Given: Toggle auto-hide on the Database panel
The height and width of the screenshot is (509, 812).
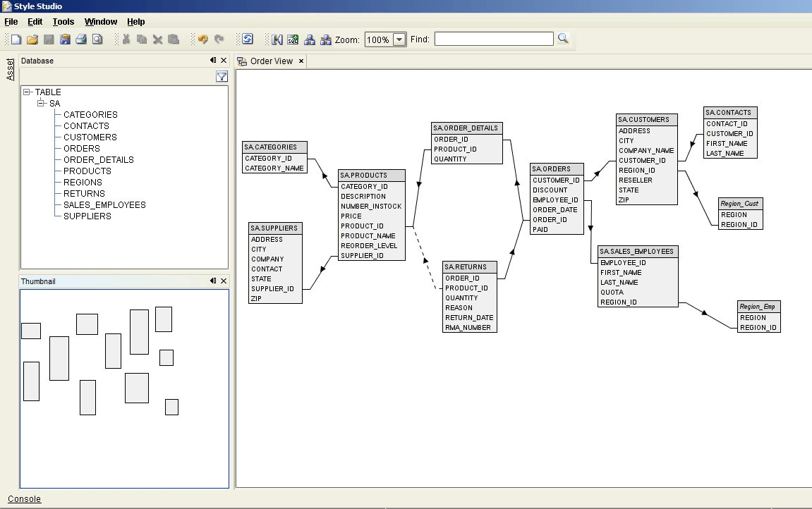Looking at the screenshot, I should [214, 61].
